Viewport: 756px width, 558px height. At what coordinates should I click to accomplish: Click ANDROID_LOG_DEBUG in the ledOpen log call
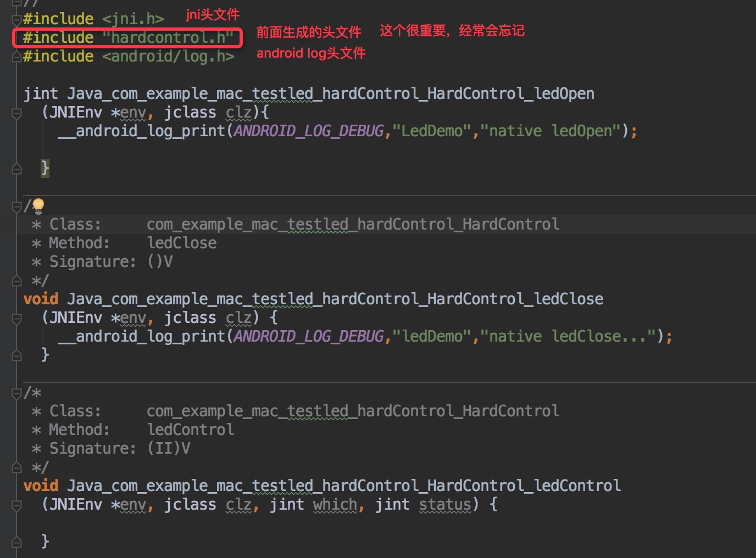coord(309,131)
